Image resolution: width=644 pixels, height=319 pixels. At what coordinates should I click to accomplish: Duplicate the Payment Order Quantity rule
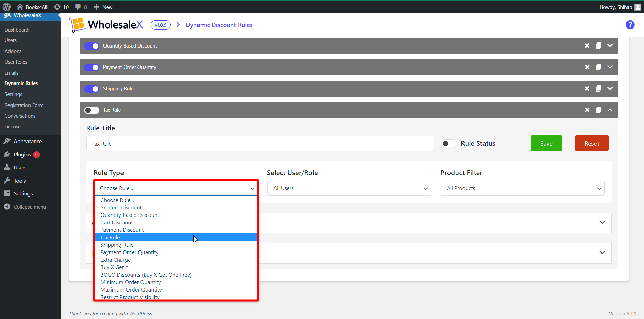(599, 67)
